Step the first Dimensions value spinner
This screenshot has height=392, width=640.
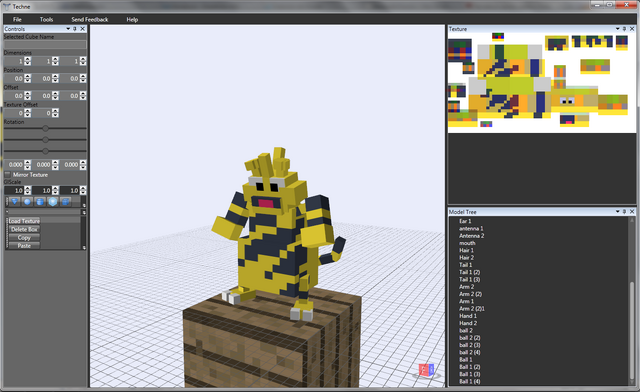pyautogui.click(x=27, y=61)
